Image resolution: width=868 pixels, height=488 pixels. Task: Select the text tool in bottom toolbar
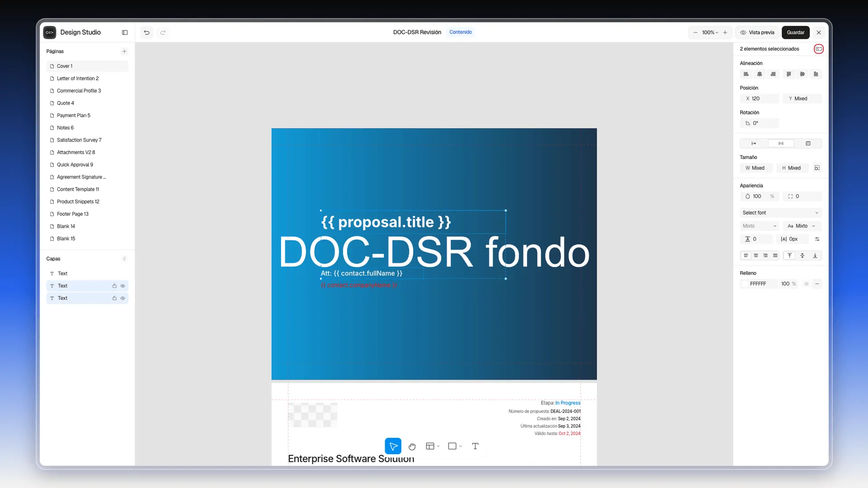click(475, 446)
